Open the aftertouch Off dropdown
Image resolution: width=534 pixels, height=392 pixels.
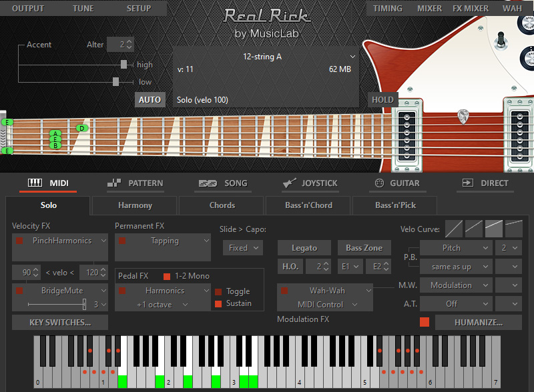pos(457,303)
